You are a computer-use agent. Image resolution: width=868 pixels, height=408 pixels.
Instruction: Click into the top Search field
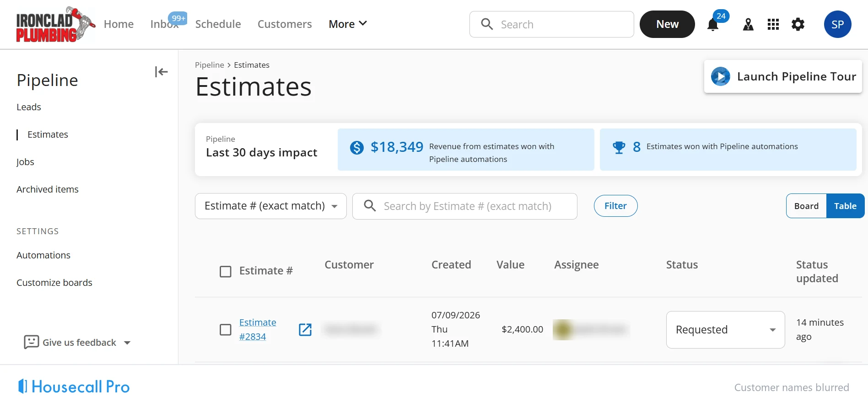[551, 24]
